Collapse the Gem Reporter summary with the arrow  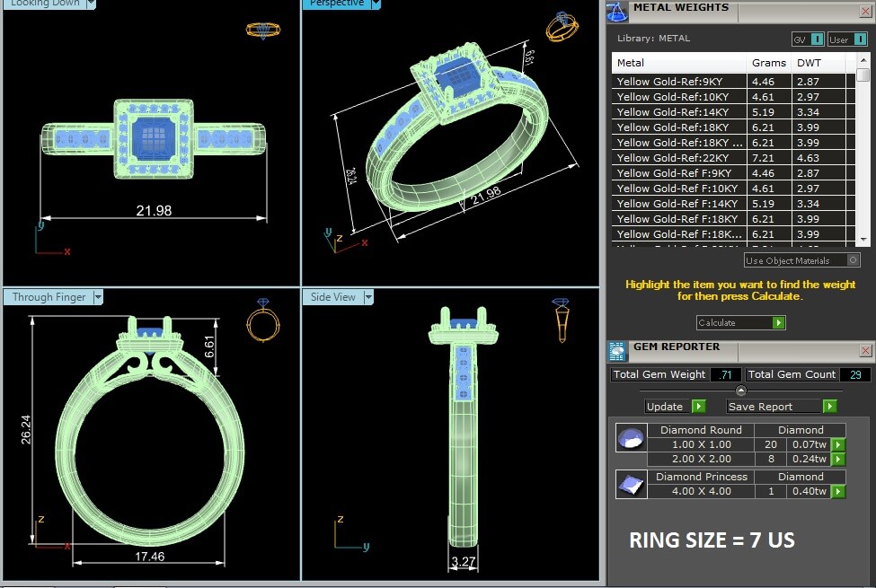(740, 391)
